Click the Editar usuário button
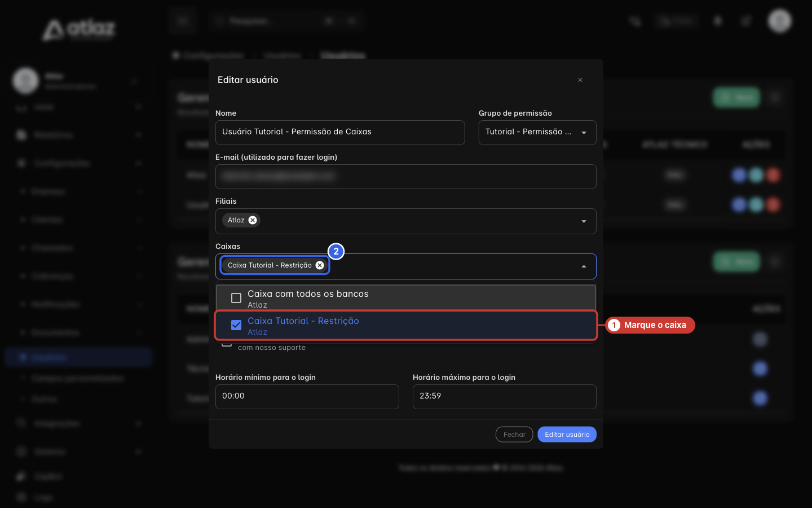812x508 pixels. pos(567,435)
